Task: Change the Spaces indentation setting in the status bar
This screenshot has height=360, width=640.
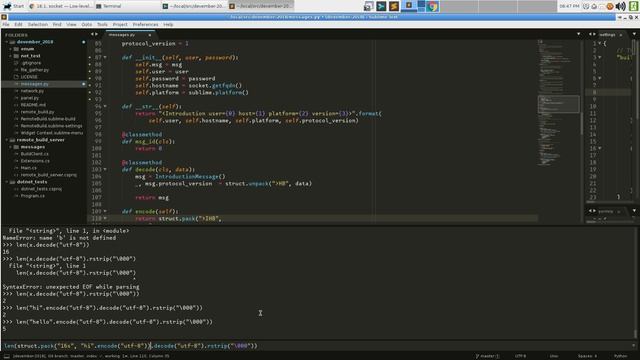Action: click(587, 356)
